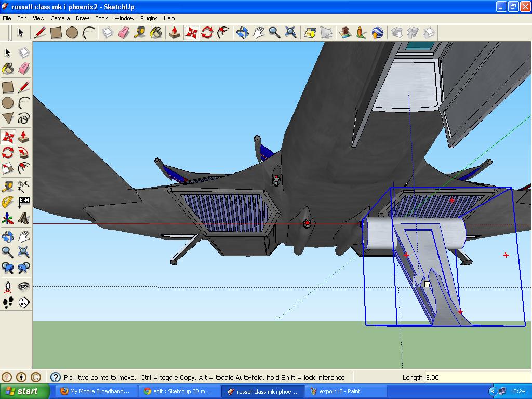Viewport: 532px width, 399px height.
Task: Click Share Model icon
Action: click(x=413, y=33)
